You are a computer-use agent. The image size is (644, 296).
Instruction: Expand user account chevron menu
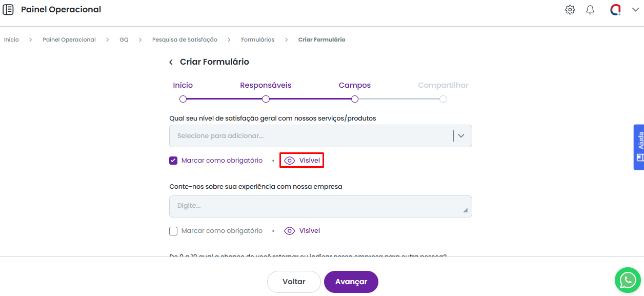[635, 10]
